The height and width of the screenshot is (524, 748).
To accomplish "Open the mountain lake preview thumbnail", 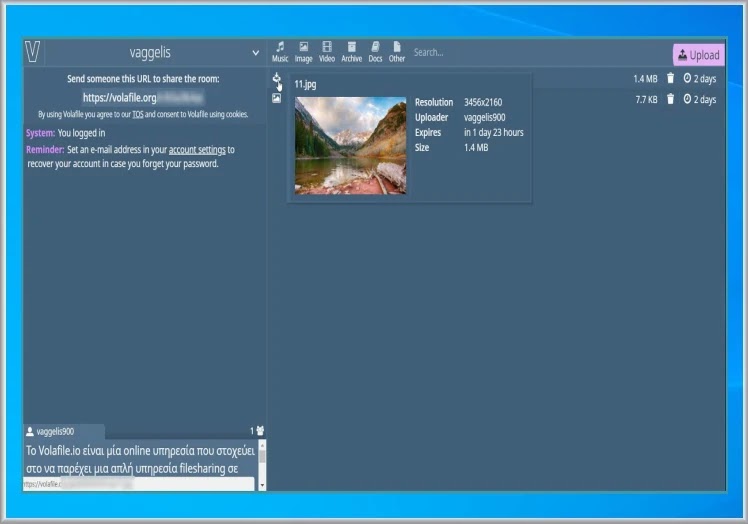I will click(350, 146).
